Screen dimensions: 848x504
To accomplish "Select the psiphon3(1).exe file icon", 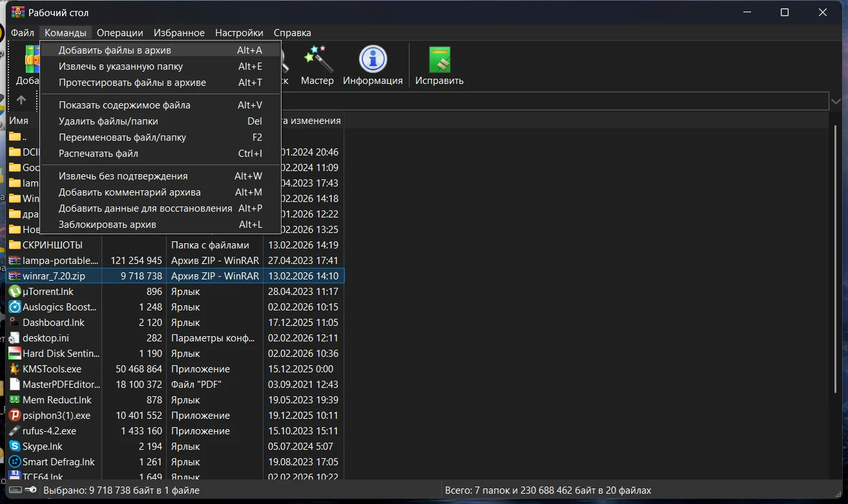I will point(15,416).
